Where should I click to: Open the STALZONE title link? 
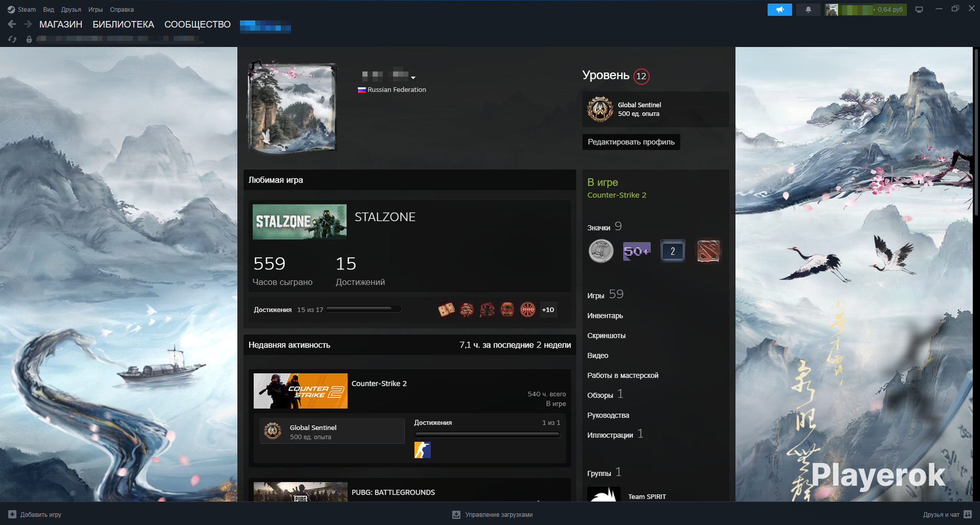(385, 217)
